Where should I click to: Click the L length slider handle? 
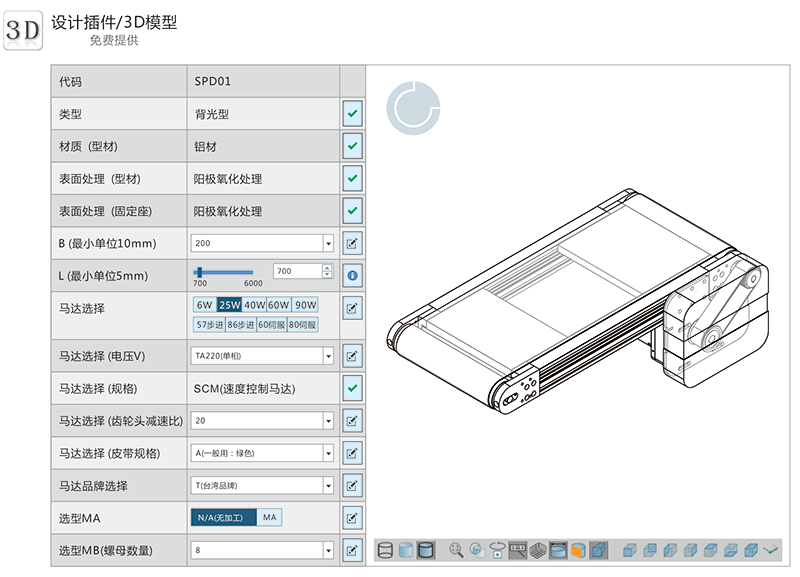click(200, 272)
